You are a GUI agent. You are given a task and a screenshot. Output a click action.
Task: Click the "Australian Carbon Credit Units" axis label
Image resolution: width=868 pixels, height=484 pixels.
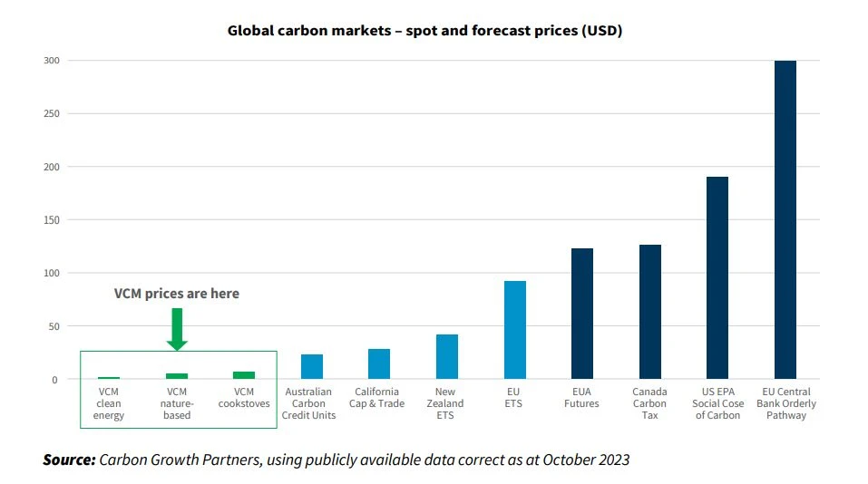click(311, 403)
